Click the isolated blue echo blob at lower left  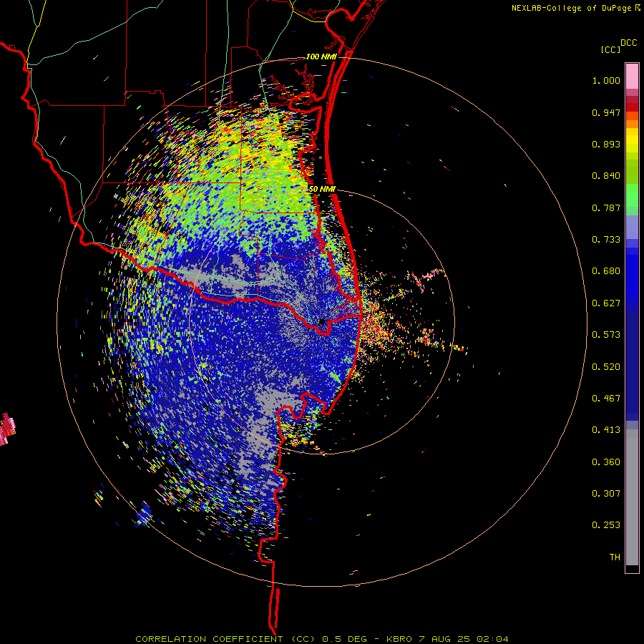(144, 514)
